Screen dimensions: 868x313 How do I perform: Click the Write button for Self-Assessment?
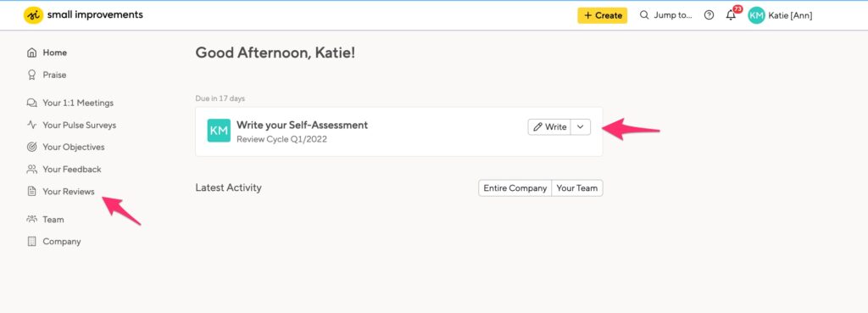pos(549,127)
